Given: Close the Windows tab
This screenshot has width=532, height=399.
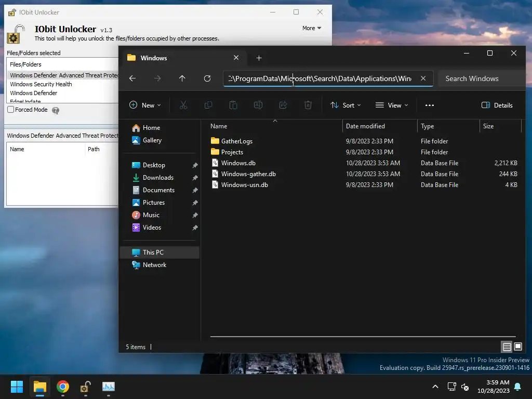Looking at the screenshot, I should [236, 58].
